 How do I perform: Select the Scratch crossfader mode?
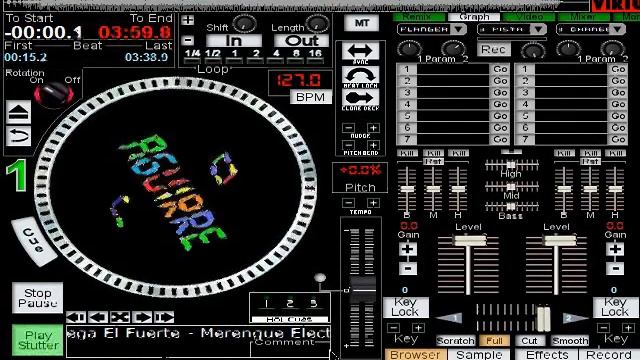point(456,340)
